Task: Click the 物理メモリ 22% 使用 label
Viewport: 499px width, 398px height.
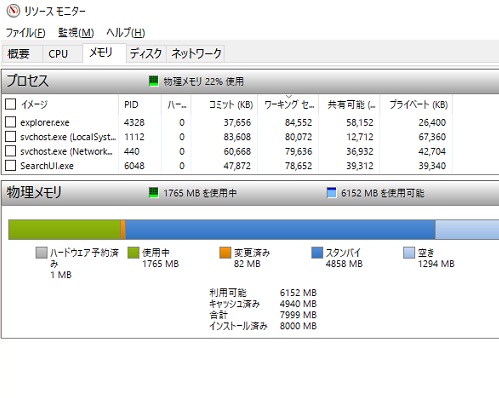Action: [203, 81]
